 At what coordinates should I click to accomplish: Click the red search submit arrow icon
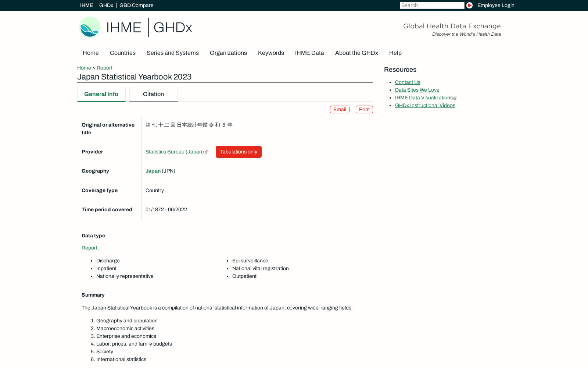(469, 5)
